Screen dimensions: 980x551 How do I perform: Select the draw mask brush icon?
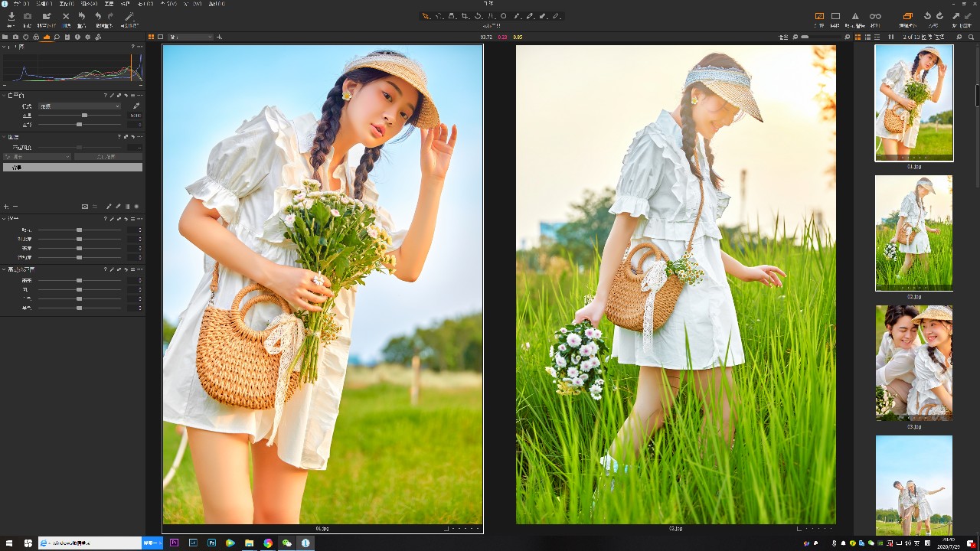tap(109, 207)
